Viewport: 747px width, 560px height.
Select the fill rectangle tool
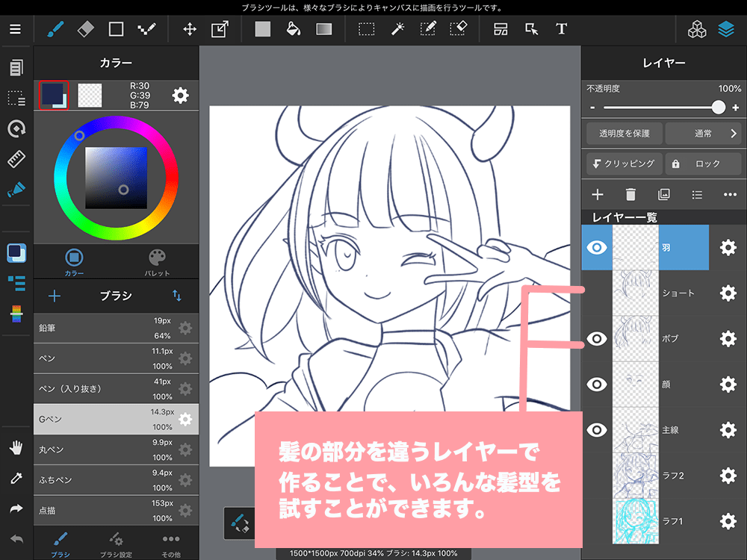(262, 29)
